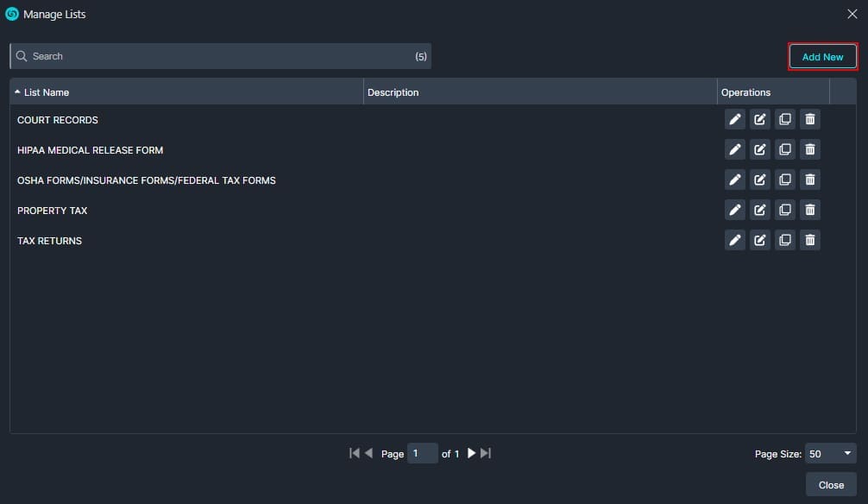
Task: Jump back to the first page
Action: pyautogui.click(x=354, y=452)
